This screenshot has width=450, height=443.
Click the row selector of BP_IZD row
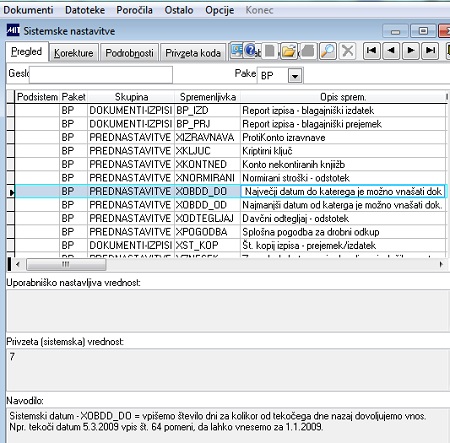[x=11, y=110]
